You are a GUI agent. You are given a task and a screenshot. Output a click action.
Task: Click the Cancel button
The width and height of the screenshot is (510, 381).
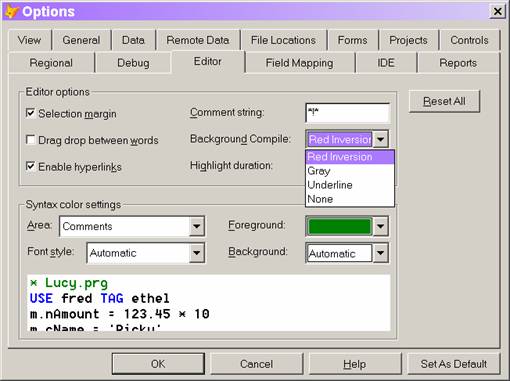click(x=256, y=364)
